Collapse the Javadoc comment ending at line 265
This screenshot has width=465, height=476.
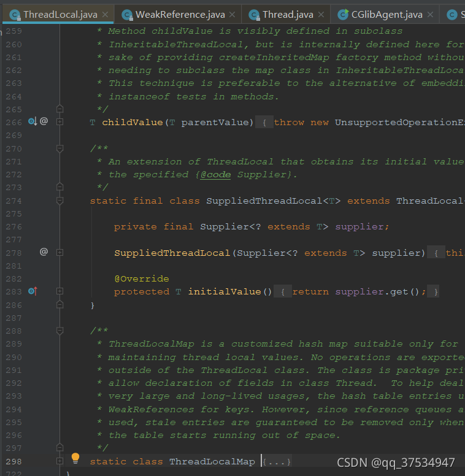pos(60,109)
